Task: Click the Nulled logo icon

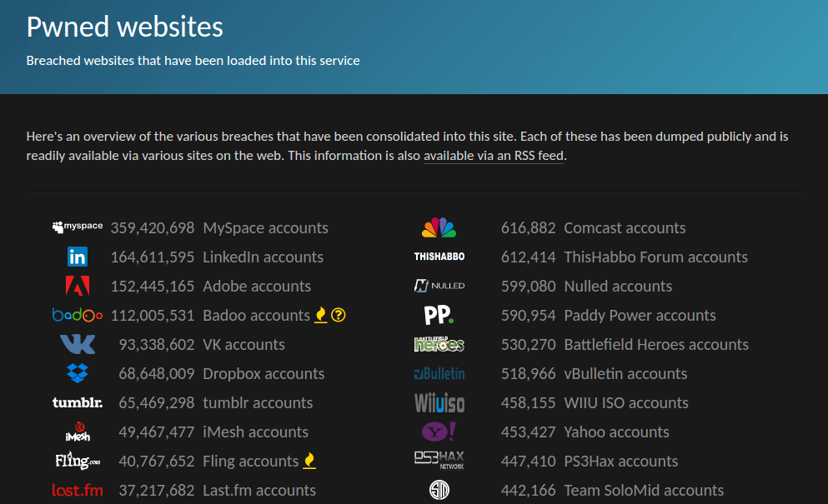Action: click(x=439, y=286)
